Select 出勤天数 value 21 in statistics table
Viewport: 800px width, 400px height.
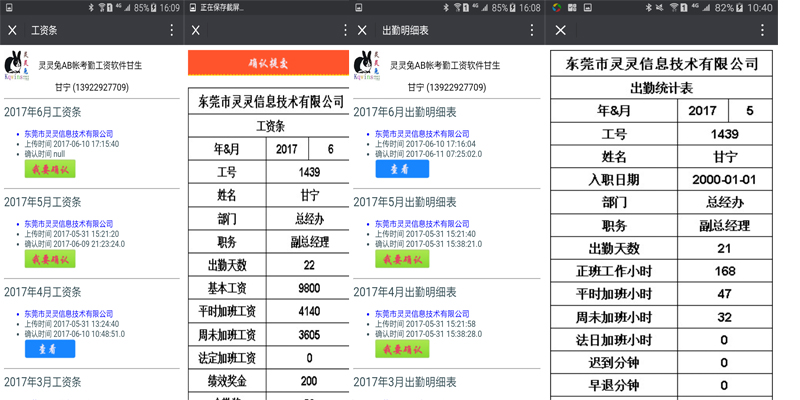[725, 248]
